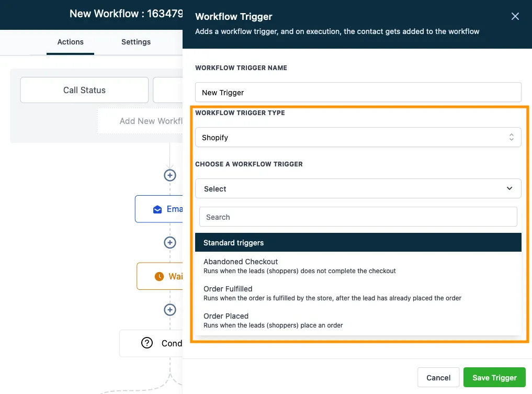Click the Condition question mark icon
This screenshot has height=394, width=532.
coord(147,343)
